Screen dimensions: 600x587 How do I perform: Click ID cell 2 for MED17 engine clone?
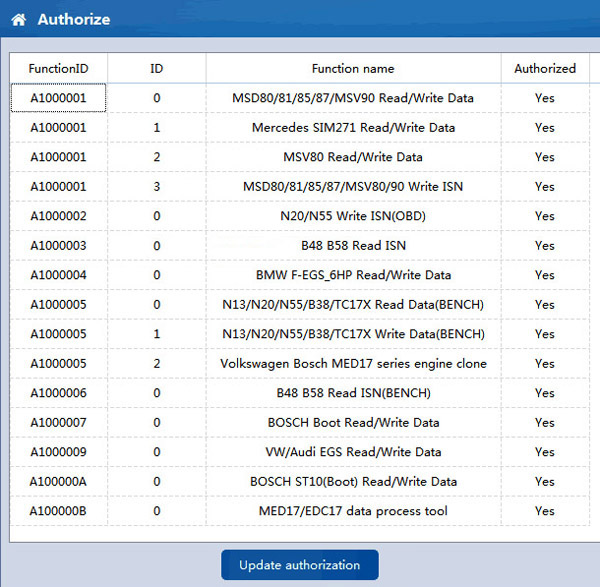[x=157, y=364]
